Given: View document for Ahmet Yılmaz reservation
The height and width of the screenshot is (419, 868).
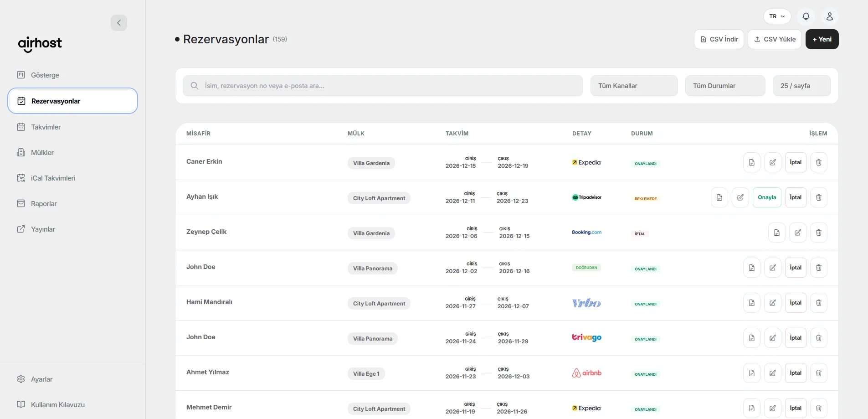Looking at the screenshot, I should pos(752,373).
